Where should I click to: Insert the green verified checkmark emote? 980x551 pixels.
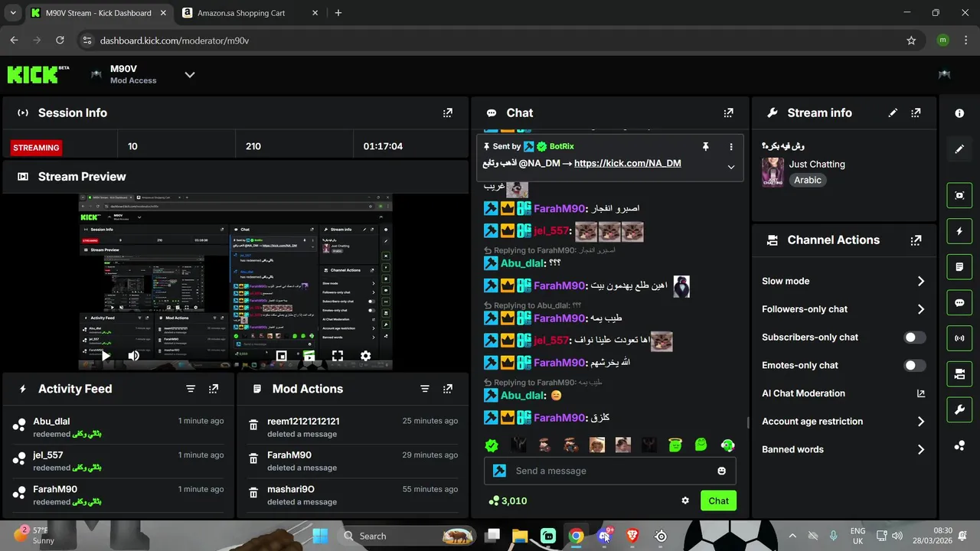point(492,445)
